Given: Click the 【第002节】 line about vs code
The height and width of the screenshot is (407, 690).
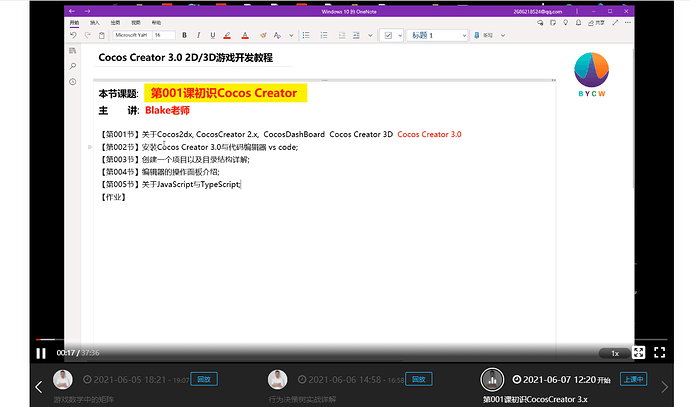Looking at the screenshot, I should pyautogui.click(x=200, y=147).
